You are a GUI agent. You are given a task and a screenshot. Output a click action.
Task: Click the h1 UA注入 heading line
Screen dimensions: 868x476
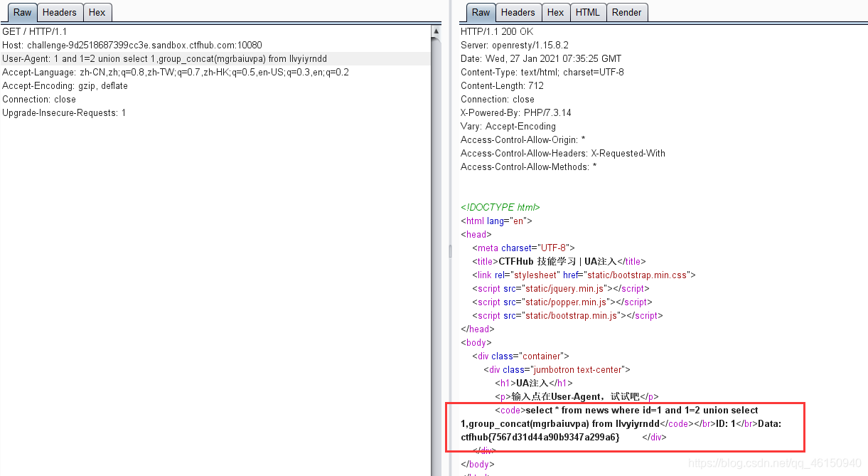tap(534, 383)
